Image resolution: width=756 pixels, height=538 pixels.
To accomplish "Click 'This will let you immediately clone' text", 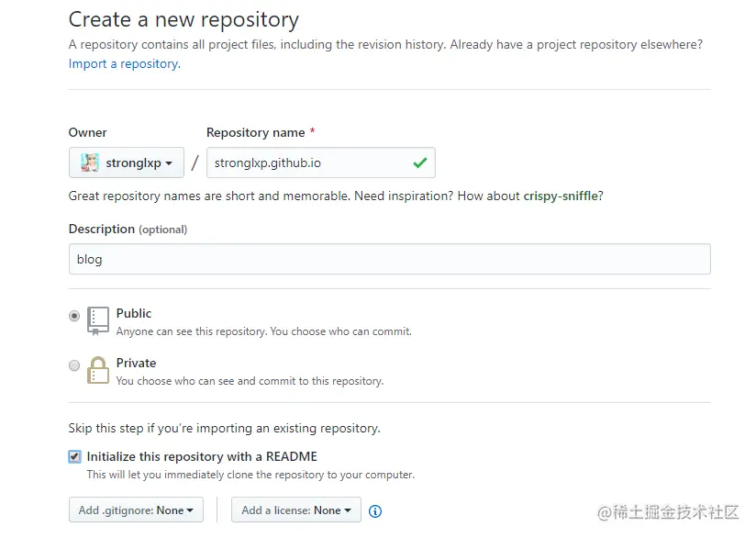I will (250, 475).
